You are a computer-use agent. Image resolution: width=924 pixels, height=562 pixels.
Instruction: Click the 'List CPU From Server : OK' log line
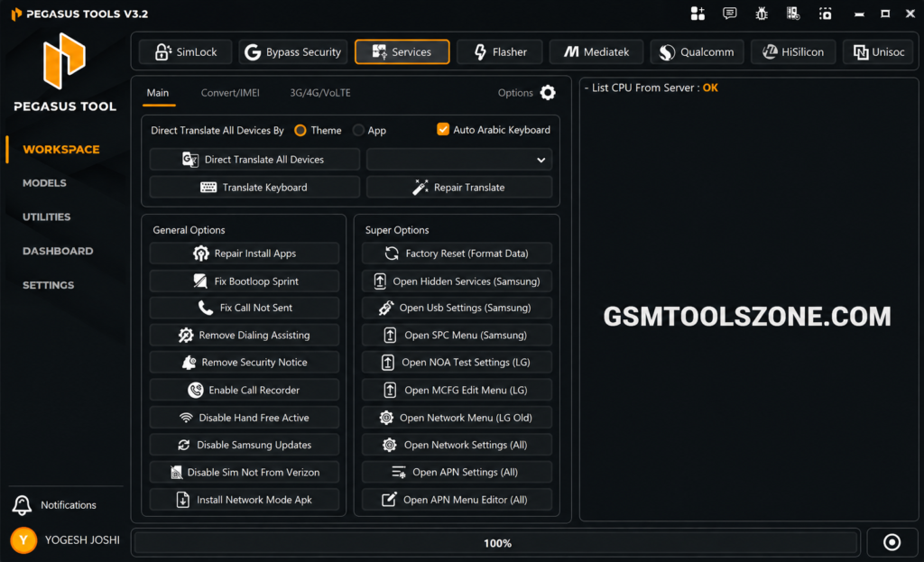point(651,88)
